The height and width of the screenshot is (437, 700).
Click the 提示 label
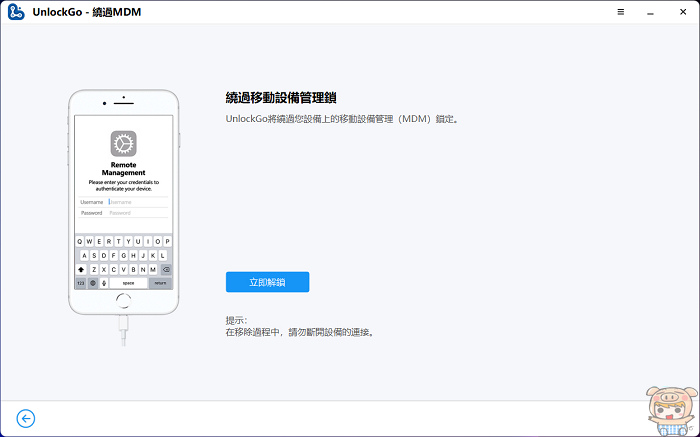pyautogui.click(x=236, y=320)
